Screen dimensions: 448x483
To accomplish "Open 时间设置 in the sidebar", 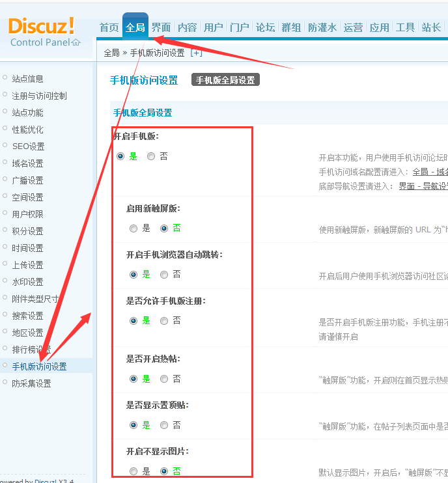I will tap(27, 248).
